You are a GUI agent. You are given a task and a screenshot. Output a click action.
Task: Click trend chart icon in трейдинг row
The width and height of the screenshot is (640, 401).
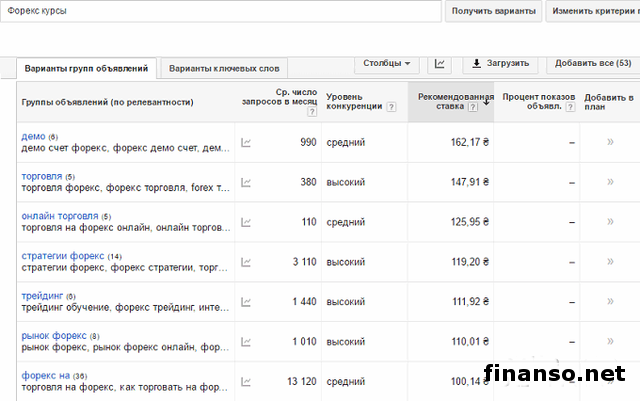[247, 302]
